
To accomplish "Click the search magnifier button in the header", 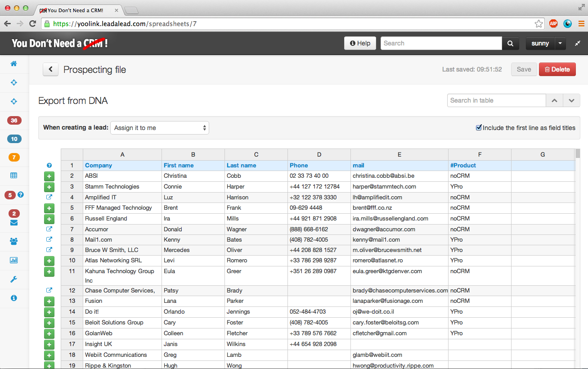I will tap(510, 43).
